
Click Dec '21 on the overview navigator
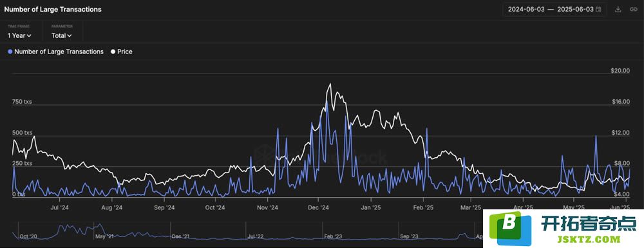[x=180, y=236]
